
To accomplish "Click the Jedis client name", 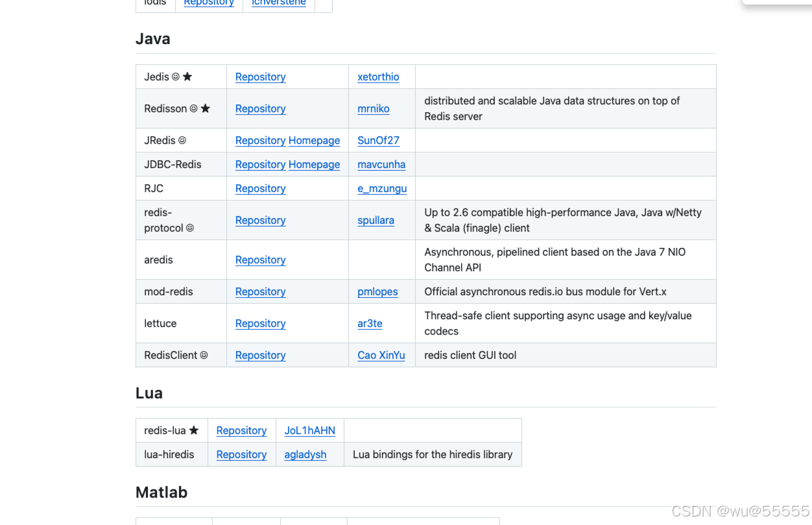I will point(156,77).
